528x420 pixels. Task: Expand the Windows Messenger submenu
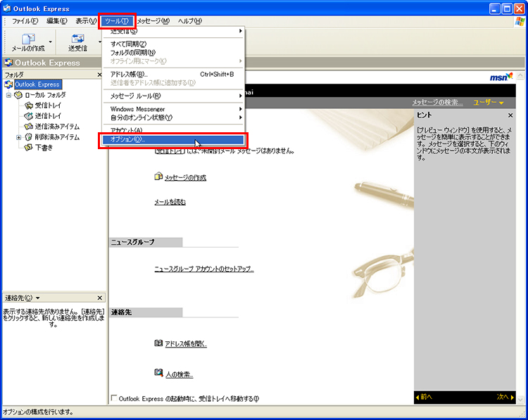click(x=173, y=109)
